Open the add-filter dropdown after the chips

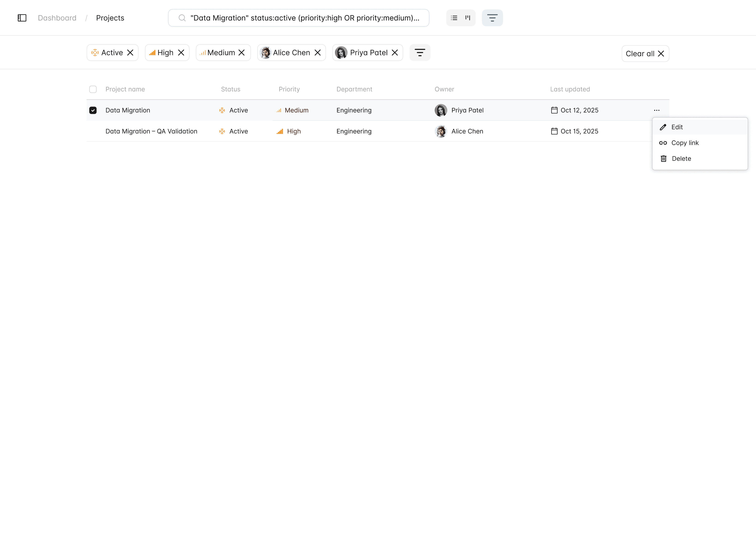point(420,53)
